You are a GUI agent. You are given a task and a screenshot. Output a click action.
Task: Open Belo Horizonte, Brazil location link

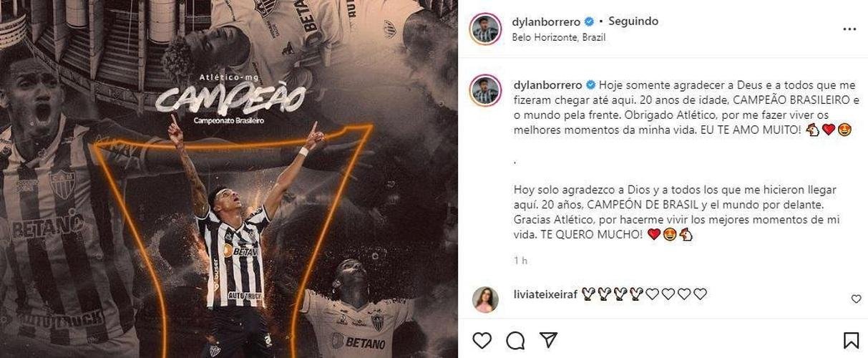click(559, 37)
